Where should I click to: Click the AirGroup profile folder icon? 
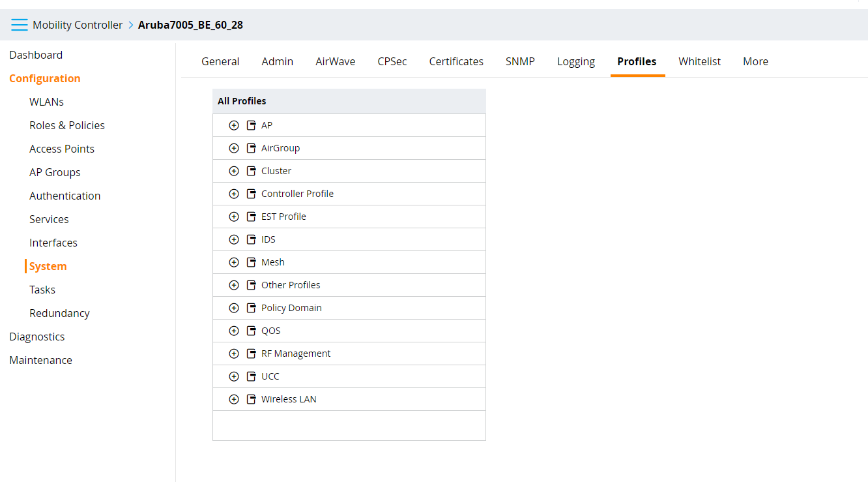[x=252, y=148]
